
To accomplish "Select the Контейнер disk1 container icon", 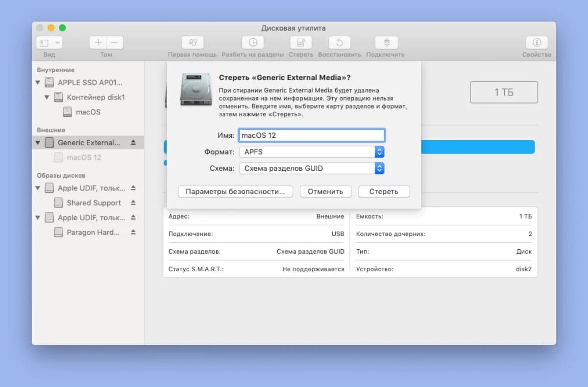I will pyautogui.click(x=58, y=97).
